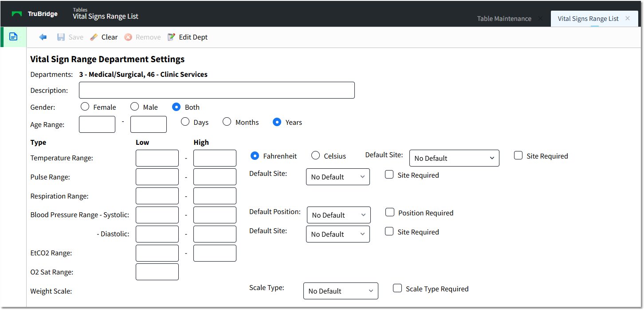Close the Vital Signs Range List tab
The height and width of the screenshot is (310, 644).
[628, 19]
